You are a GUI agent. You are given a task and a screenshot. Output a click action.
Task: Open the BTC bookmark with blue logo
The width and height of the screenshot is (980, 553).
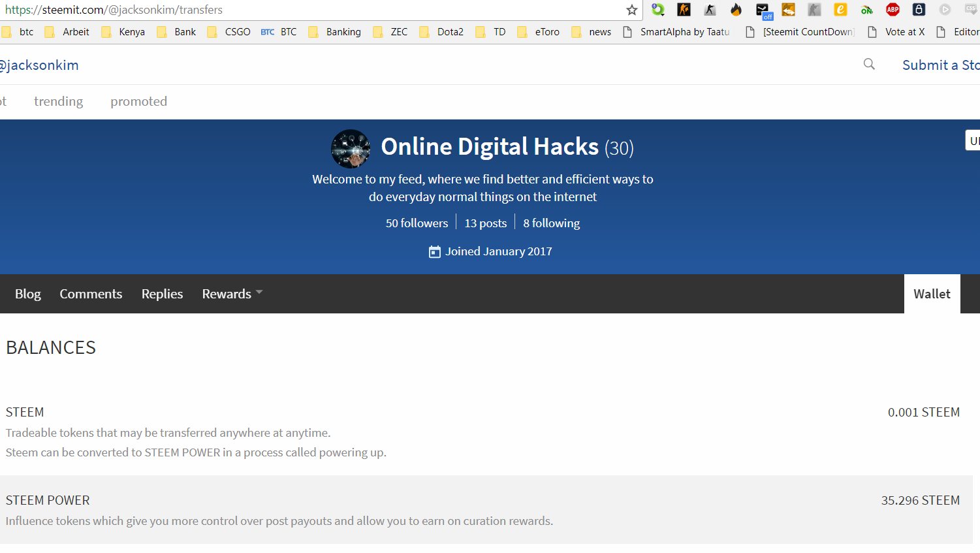tap(279, 32)
